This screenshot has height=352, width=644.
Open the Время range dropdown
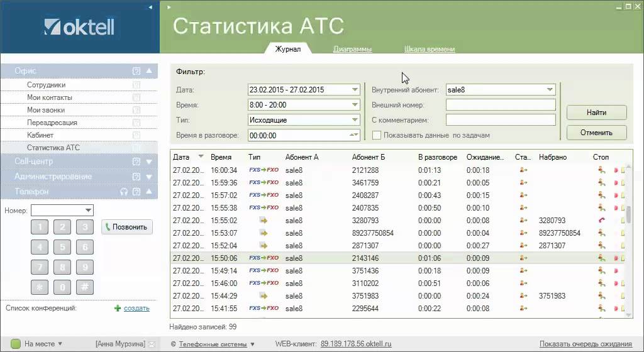[x=355, y=104]
